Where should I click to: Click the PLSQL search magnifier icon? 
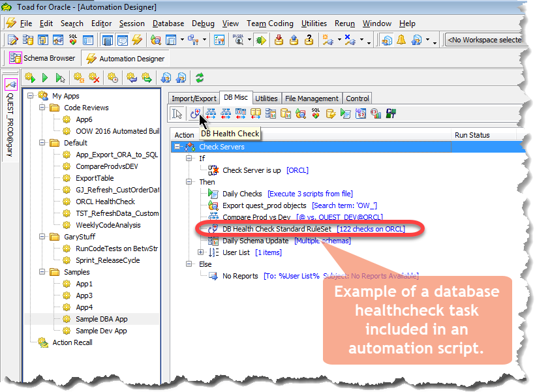tap(238, 40)
